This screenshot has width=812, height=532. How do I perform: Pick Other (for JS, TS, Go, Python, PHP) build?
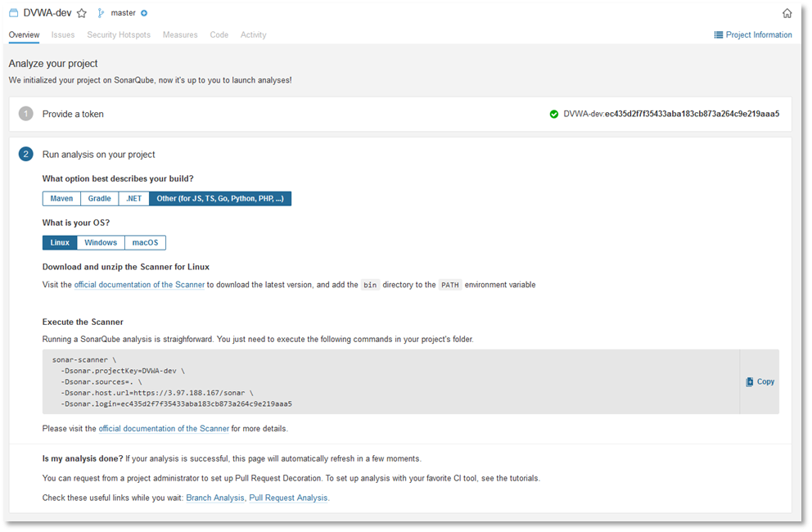click(x=220, y=199)
